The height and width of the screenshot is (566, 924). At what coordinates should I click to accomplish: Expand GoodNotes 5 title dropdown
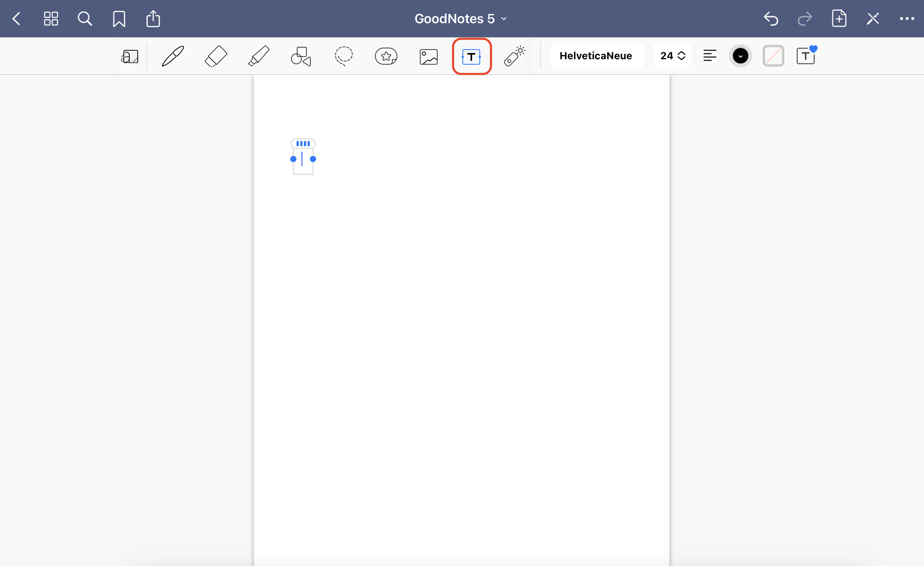pyautogui.click(x=460, y=19)
